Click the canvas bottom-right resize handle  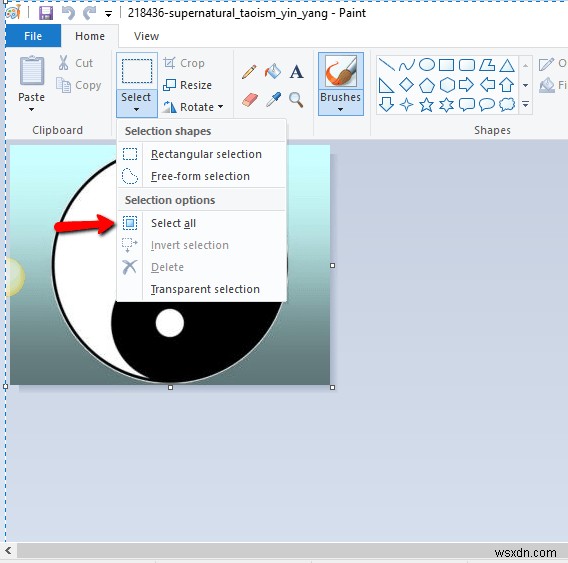[x=333, y=387]
